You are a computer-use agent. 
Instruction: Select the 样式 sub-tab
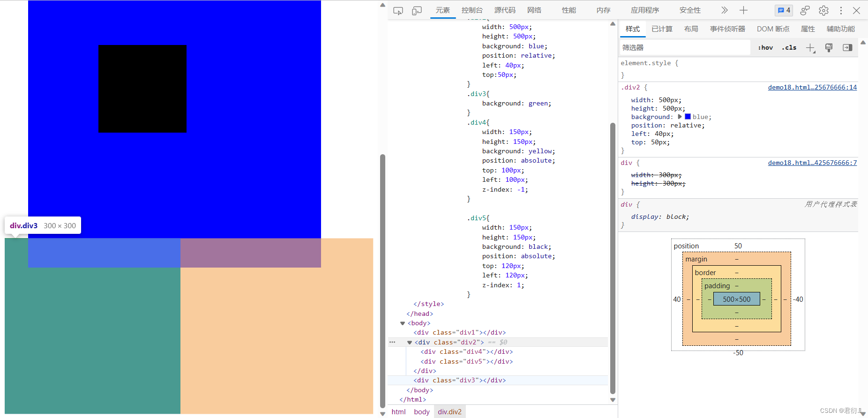(x=633, y=29)
